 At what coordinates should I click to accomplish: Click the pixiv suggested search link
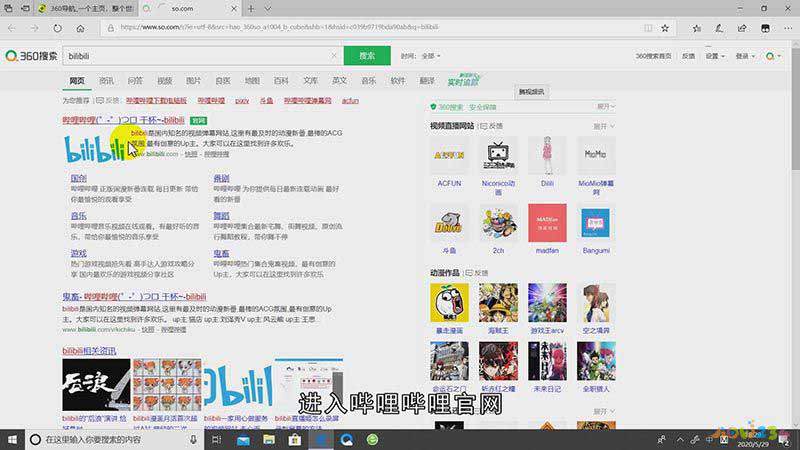tap(242, 101)
